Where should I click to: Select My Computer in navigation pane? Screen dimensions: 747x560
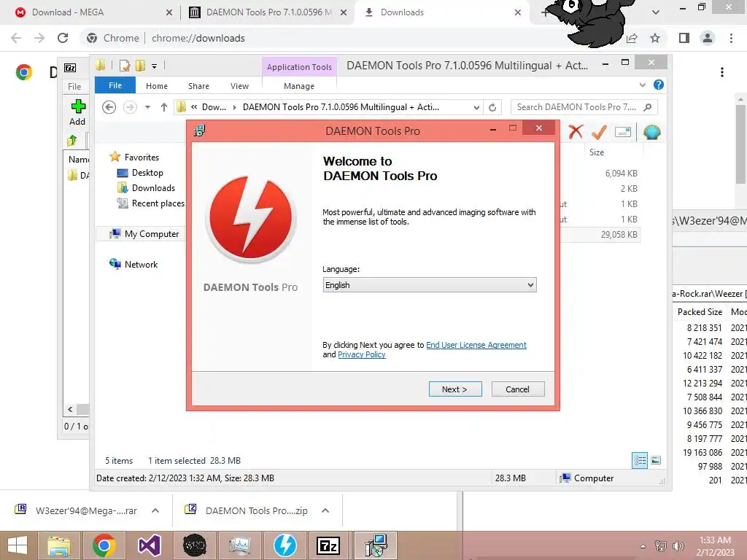(x=152, y=234)
